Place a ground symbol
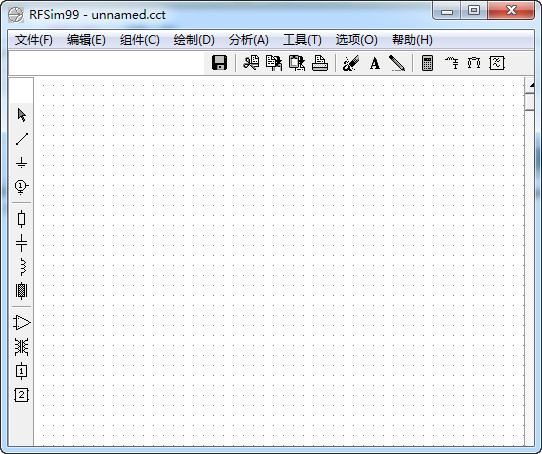The image size is (542, 454). click(22, 163)
